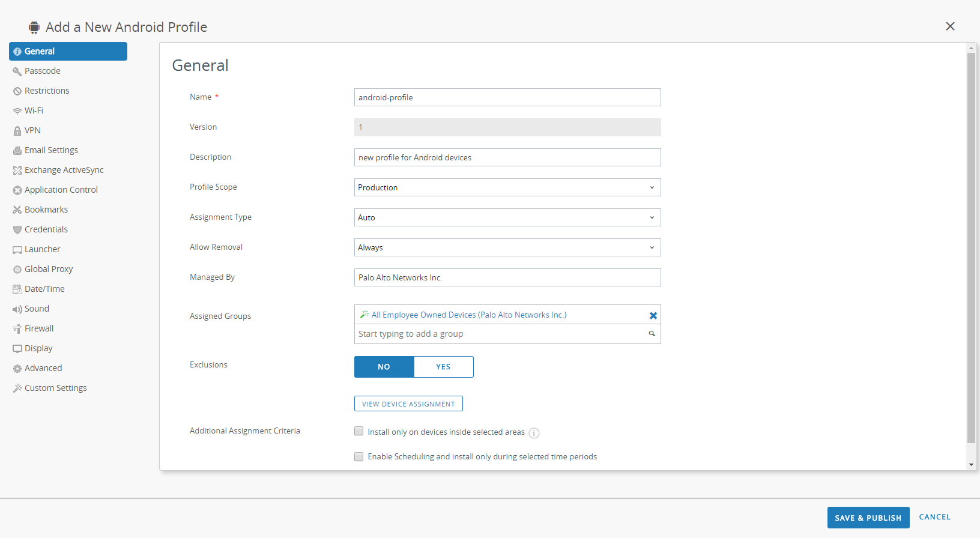Enable install only inside selected areas checkbox
This screenshot has width=980, height=538.
point(359,431)
